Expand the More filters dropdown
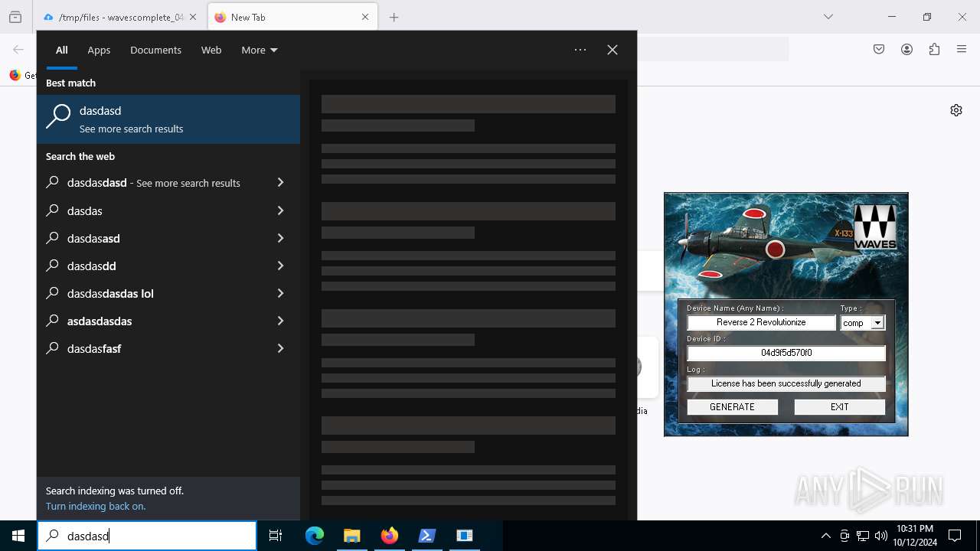The image size is (980, 551). point(260,50)
